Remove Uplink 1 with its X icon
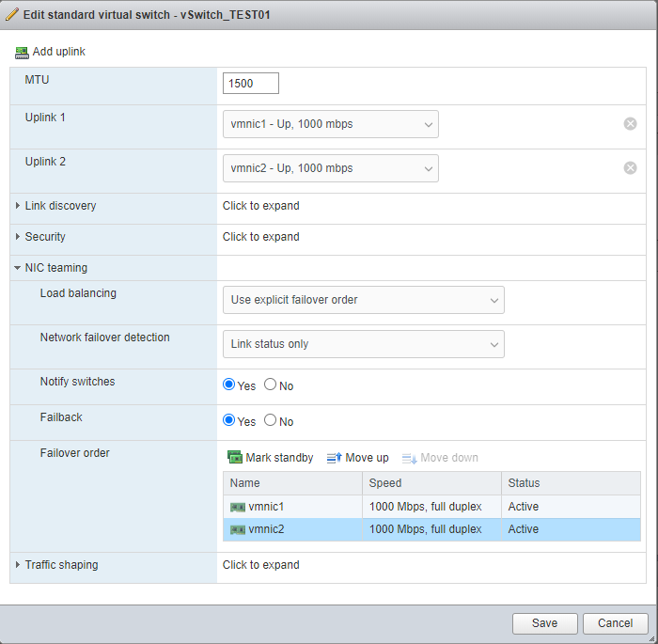658x644 pixels. coord(630,124)
